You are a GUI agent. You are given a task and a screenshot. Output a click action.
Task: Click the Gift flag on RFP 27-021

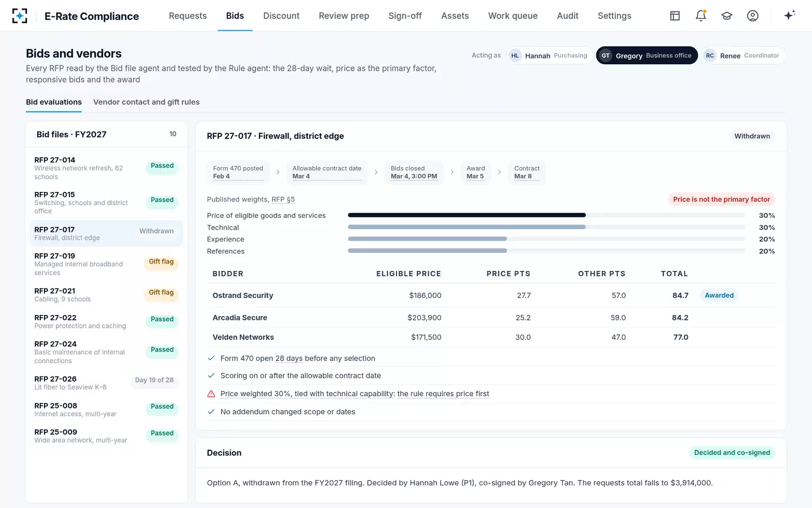[x=161, y=293]
